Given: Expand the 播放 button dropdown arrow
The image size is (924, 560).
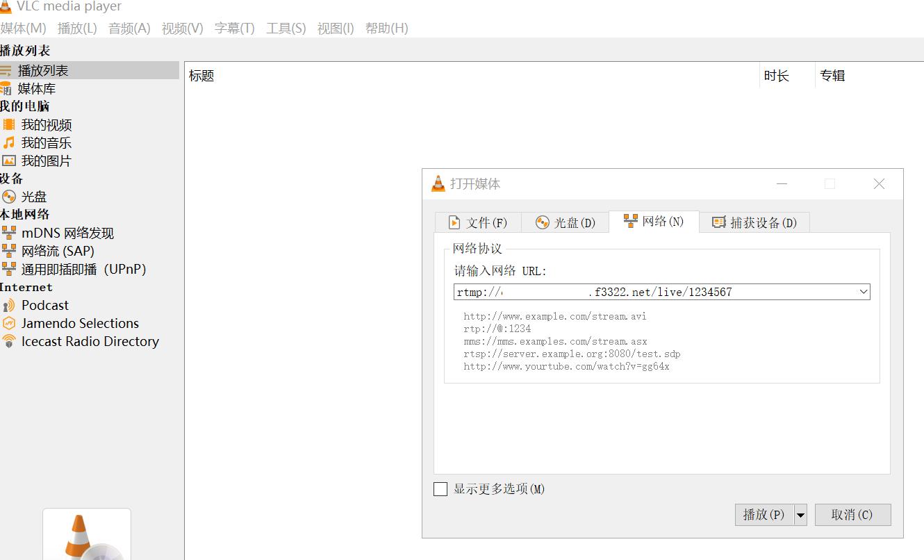Looking at the screenshot, I should coord(800,514).
